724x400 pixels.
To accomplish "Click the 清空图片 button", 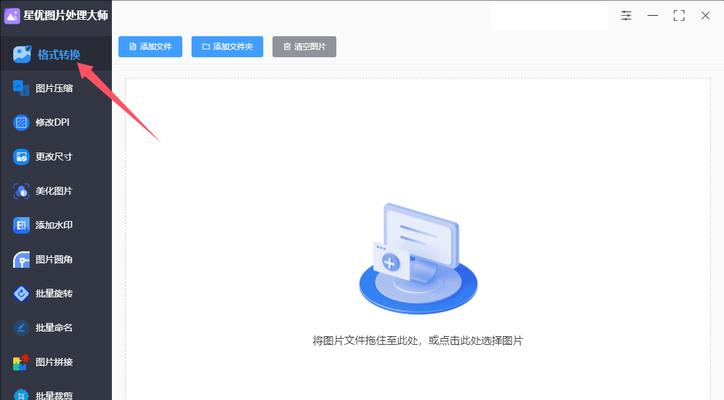I will click(x=304, y=47).
